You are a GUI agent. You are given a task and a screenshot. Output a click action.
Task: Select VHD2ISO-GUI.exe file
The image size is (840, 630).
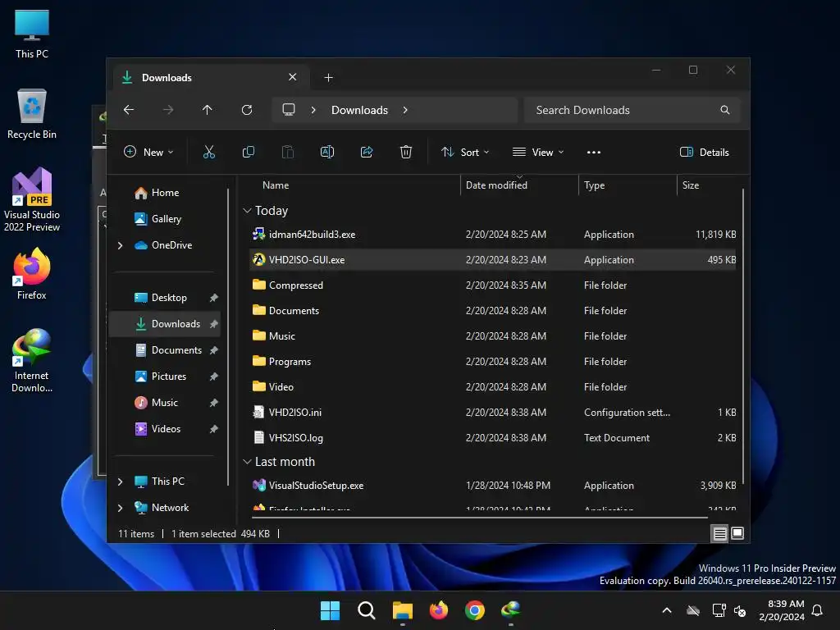pyautogui.click(x=493, y=260)
